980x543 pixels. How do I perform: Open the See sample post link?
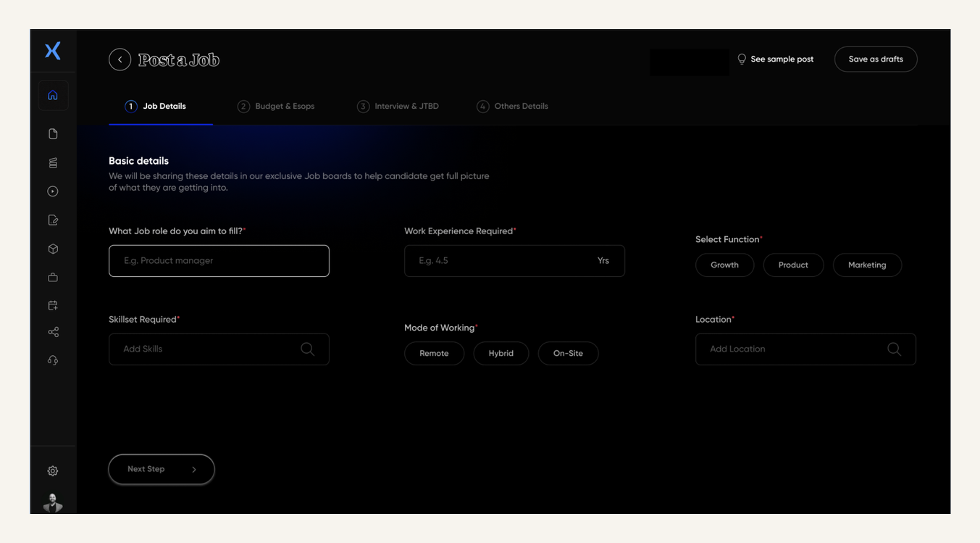click(775, 59)
